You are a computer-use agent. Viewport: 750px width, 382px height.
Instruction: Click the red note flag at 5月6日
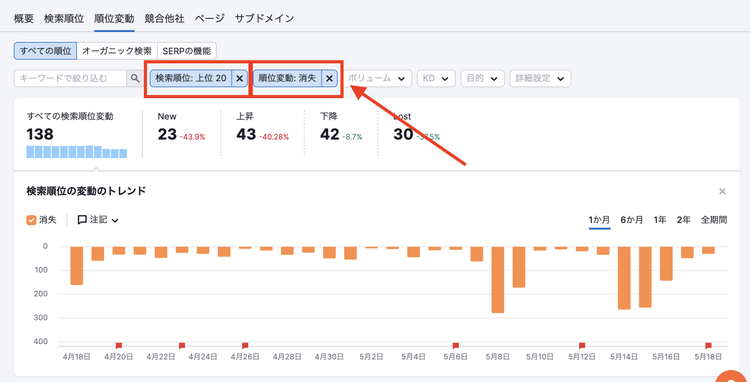(456, 345)
